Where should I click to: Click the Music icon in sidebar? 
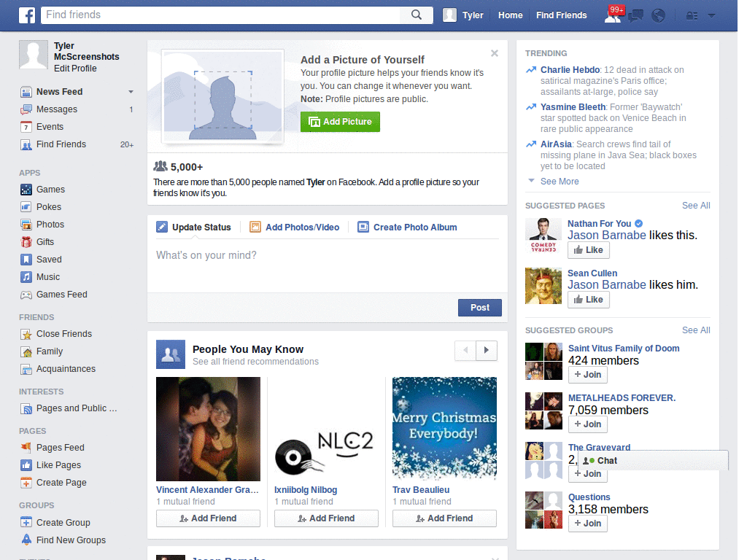[x=26, y=277]
